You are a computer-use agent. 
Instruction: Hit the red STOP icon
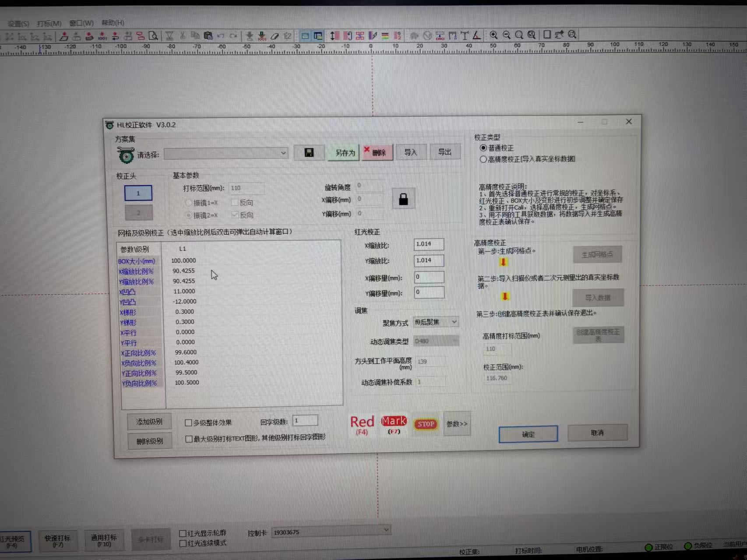pos(426,424)
